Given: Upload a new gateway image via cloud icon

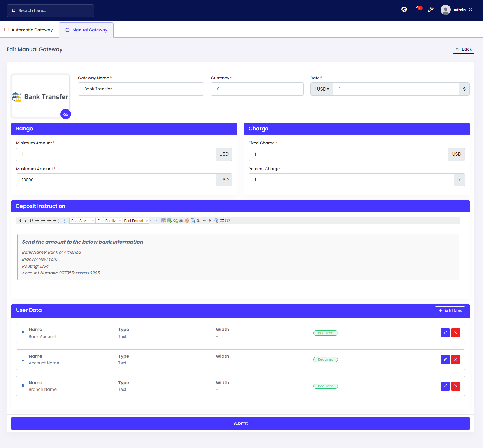Looking at the screenshot, I should [x=66, y=114].
